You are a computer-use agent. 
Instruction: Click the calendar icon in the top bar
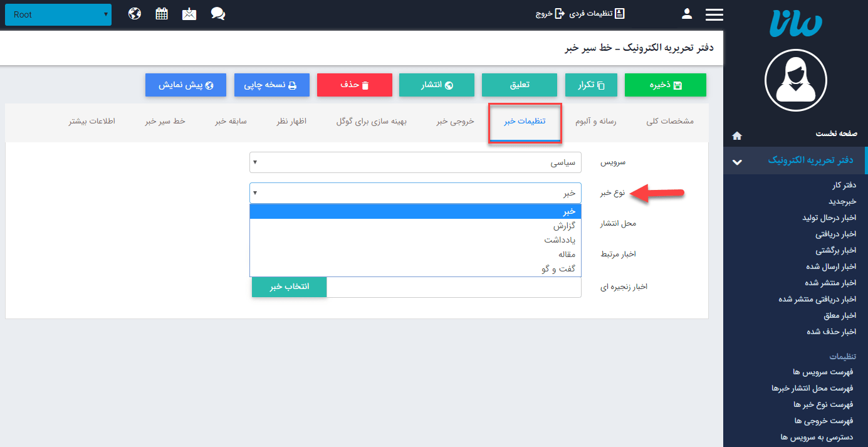click(162, 13)
